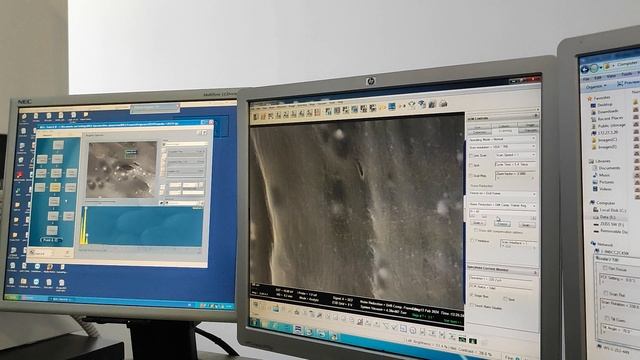640x360 pixels.
Task: Click the blue square icon in the SEM toolbar
Action: (x=392, y=107)
